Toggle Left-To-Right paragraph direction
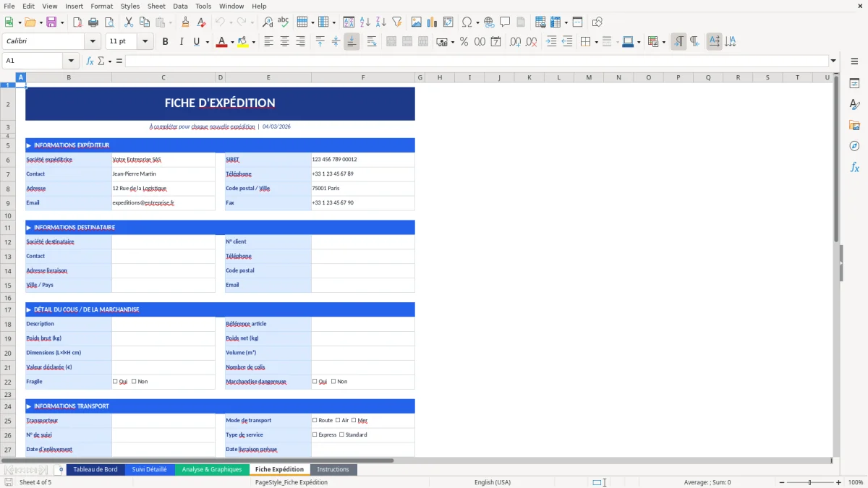This screenshot has height=488, width=868. (678, 42)
